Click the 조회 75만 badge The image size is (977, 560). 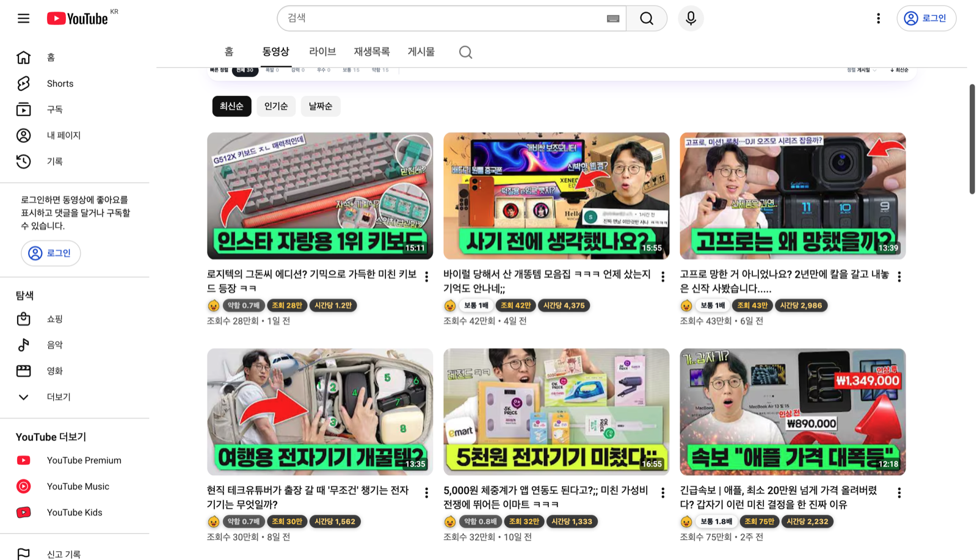759,522
